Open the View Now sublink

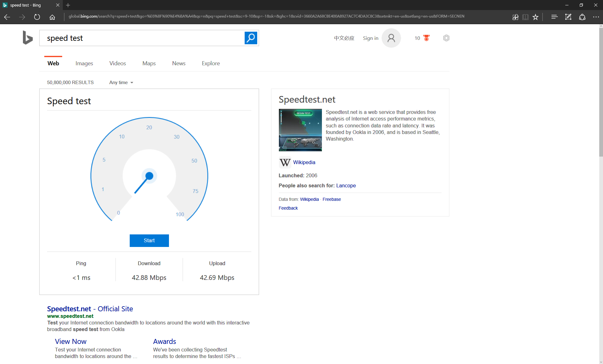[71, 341]
